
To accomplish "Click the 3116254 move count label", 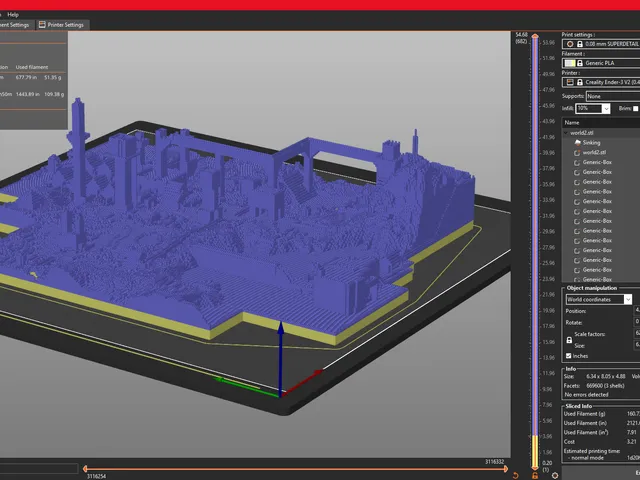I will click(96, 476).
